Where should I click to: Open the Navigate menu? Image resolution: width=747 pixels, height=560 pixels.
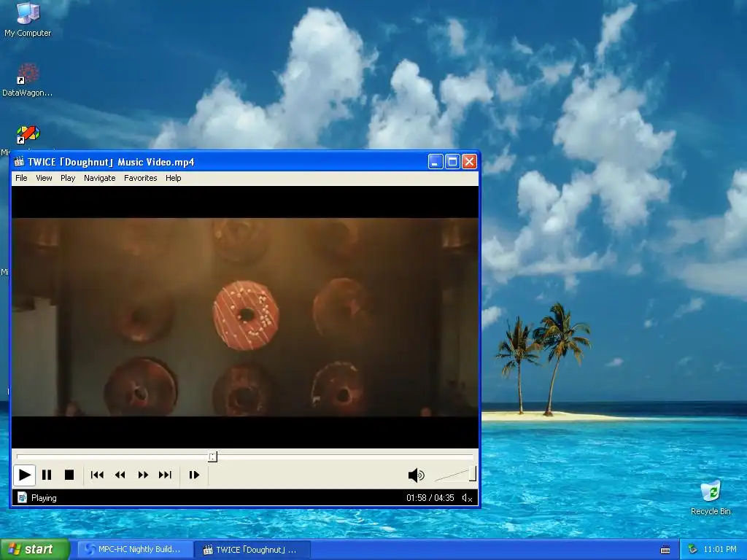coord(99,178)
